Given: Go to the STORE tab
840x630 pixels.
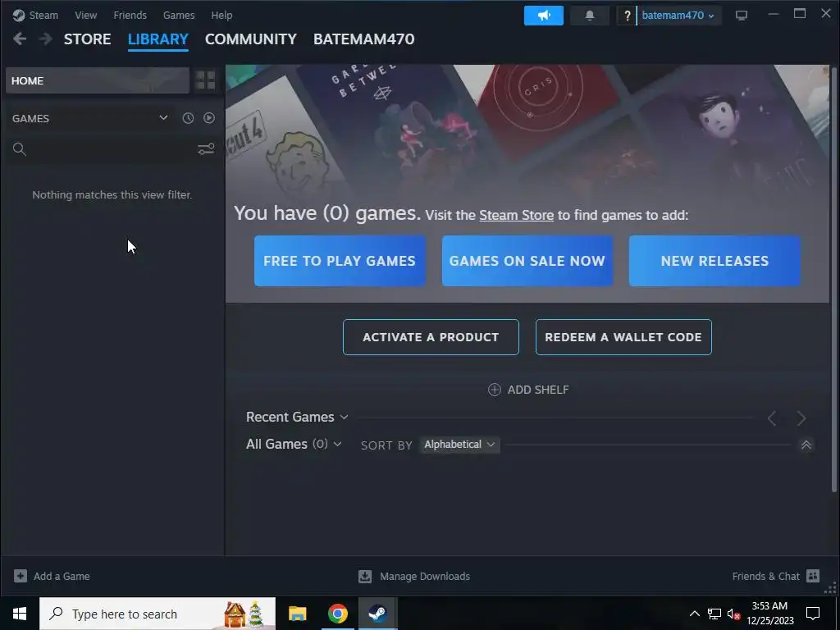Looking at the screenshot, I should pos(87,39).
